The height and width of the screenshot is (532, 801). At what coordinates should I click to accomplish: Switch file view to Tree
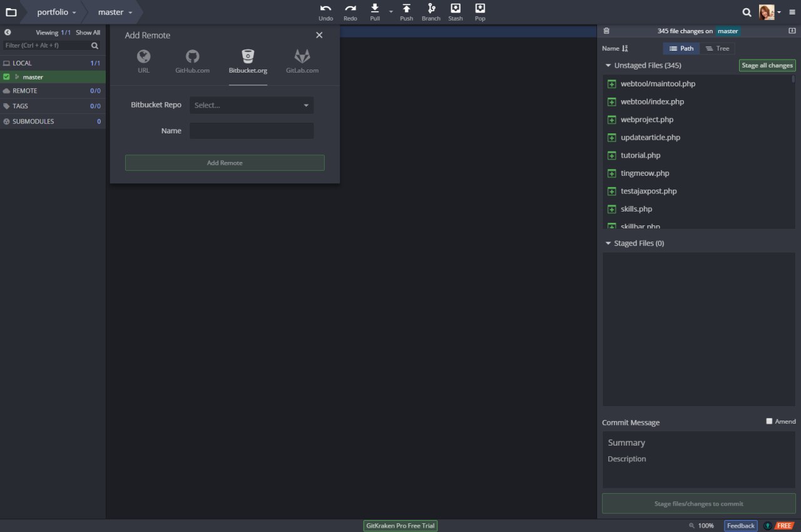(x=717, y=48)
